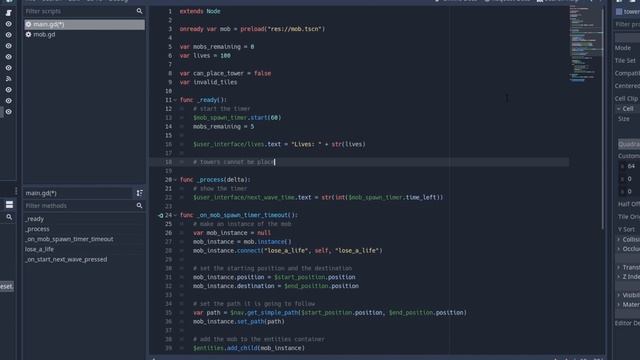Image resolution: width=640 pixels, height=360 pixels.
Task: Select _on_mob_spawn_timer_timeout in the methods list
Action: point(69,239)
